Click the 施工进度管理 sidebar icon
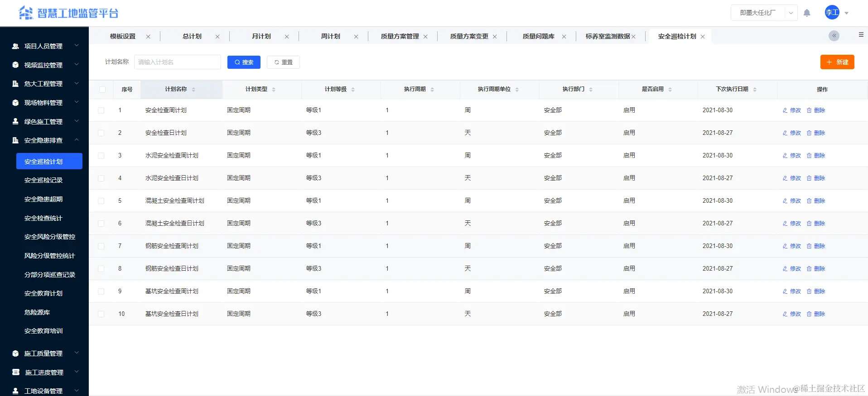 [15, 372]
